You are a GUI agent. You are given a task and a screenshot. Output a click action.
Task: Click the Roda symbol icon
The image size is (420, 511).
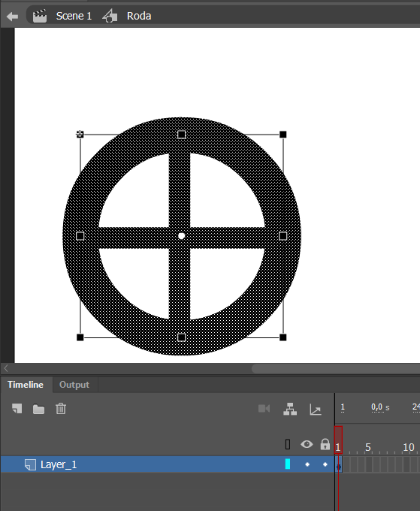110,16
